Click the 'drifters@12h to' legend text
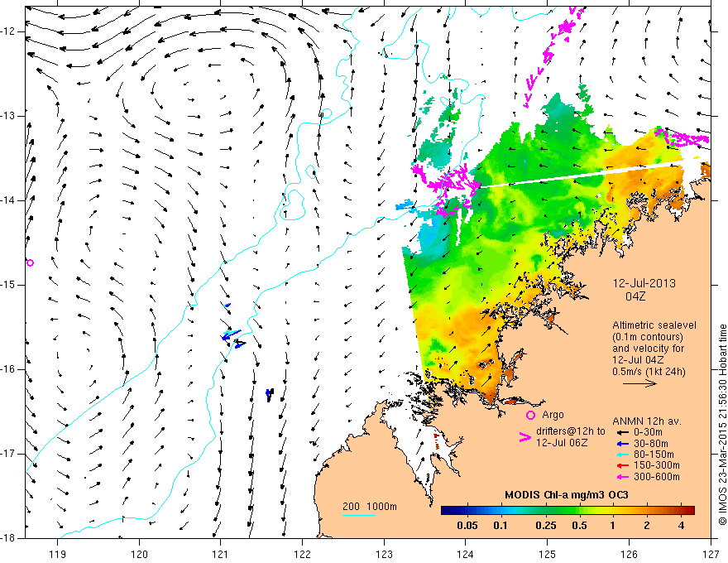The height and width of the screenshot is (563, 728). point(571,431)
